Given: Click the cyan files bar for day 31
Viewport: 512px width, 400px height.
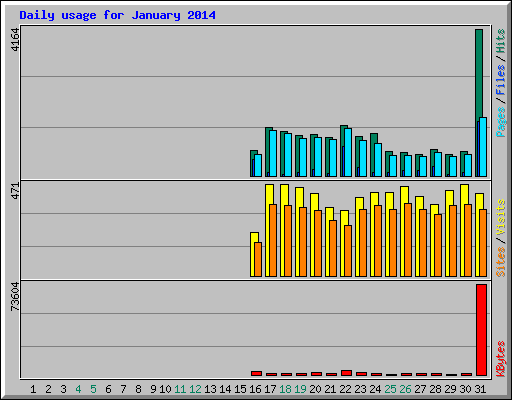Looking at the screenshot, I should [x=483, y=147].
